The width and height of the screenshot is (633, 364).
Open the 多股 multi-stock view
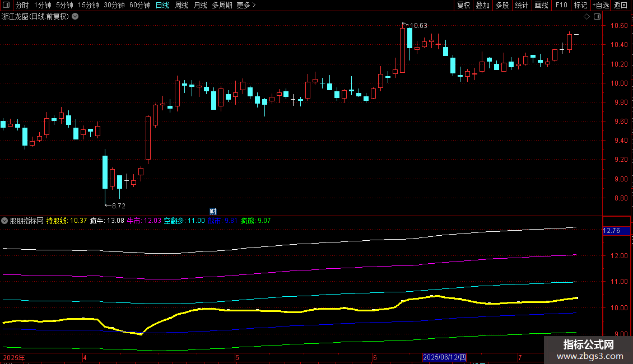(502, 5)
